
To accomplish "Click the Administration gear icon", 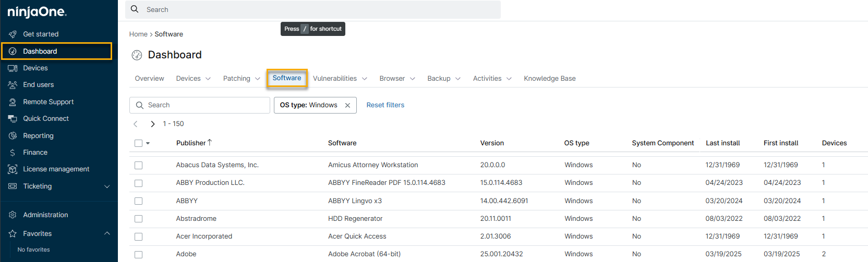I will 13,215.
